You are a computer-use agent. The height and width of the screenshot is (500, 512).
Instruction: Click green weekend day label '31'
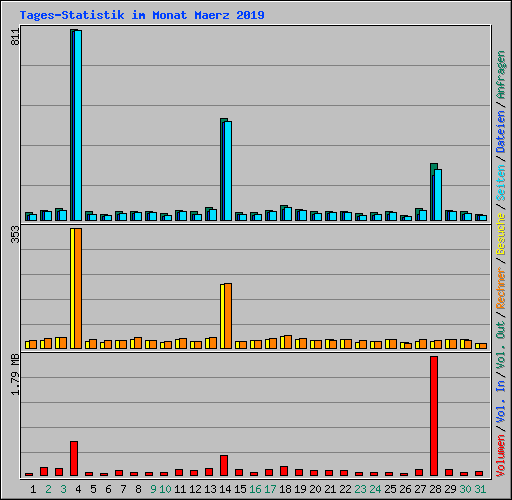coord(480,489)
